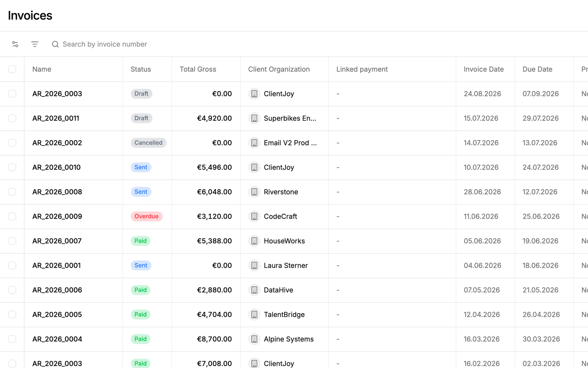Toggle the select-all checkbox in header
This screenshot has height=368, width=588.
(12, 69)
